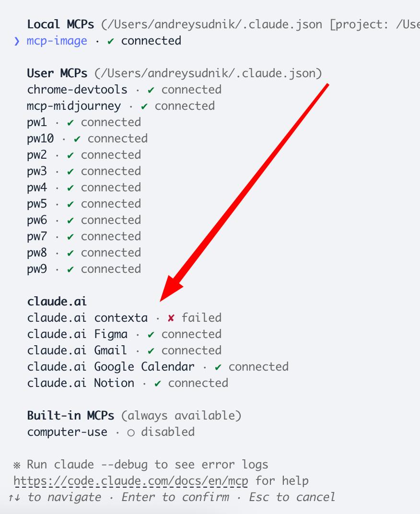Image resolution: width=420 pixels, height=514 pixels.
Task: Select the claude.ai Notion connector
Action: [81, 383]
